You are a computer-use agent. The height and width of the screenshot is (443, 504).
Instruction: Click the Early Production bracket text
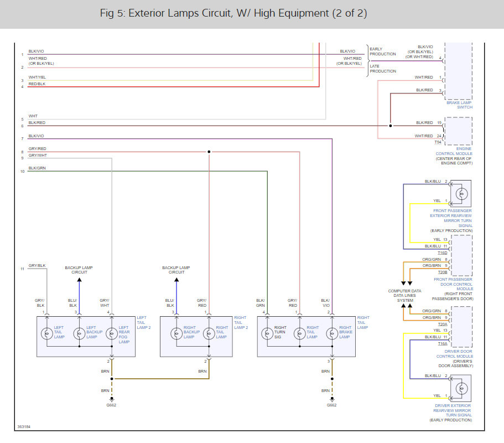(x=382, y=51)
